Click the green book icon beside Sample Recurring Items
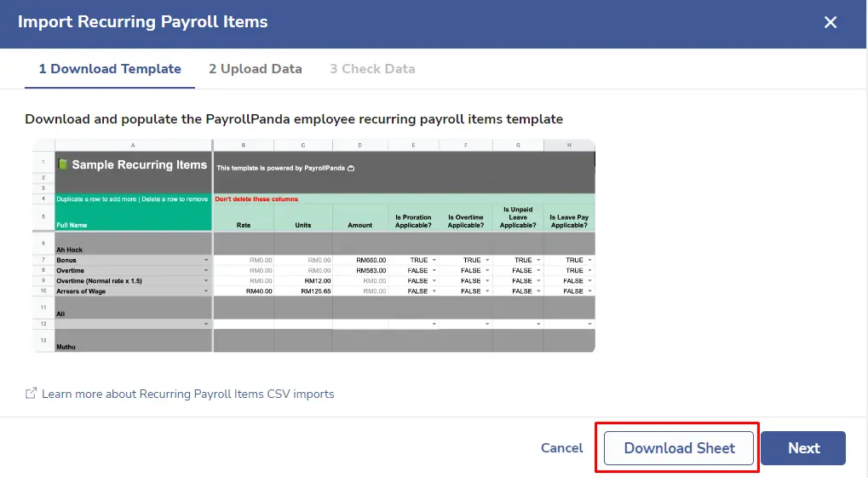Viewport: 868px width, 478px height. pos(62,164)
